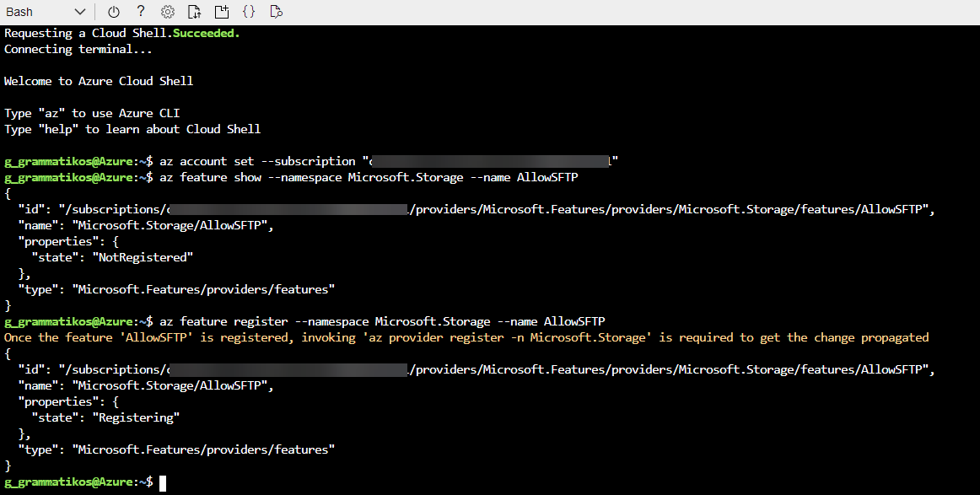Viewport: 980px width, 495px height.
Task: Open the Bash shell type dropdown
Action: (x=45, y=12)
